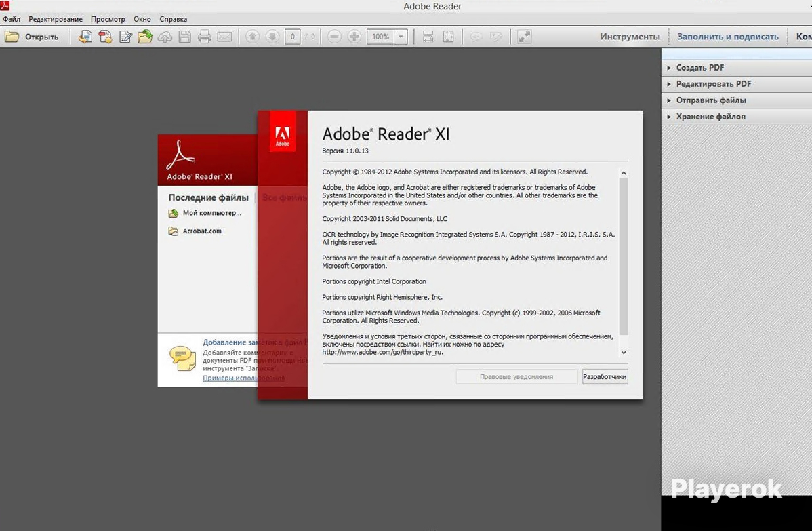Click the read mode expand icon

click(525, 37)
